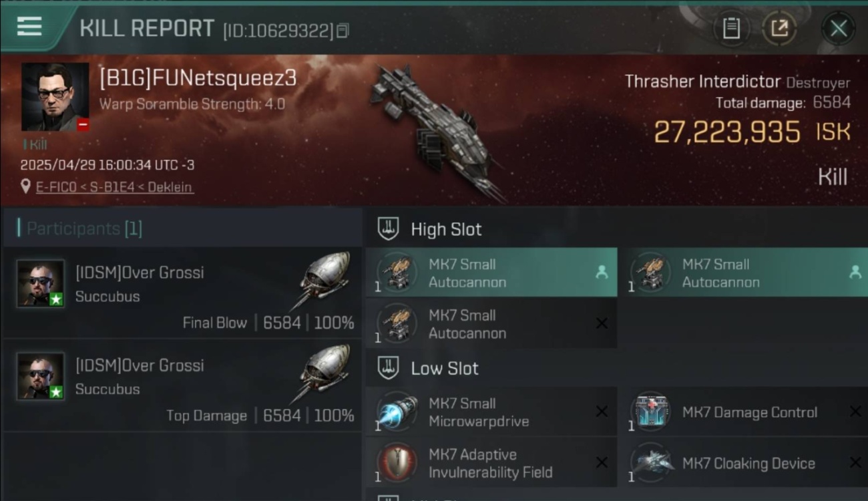Viewport: 868px width, 501px height.
Task: Click MK7 Adaptive Invulnerability Field icon
Action: pos(397,463)
